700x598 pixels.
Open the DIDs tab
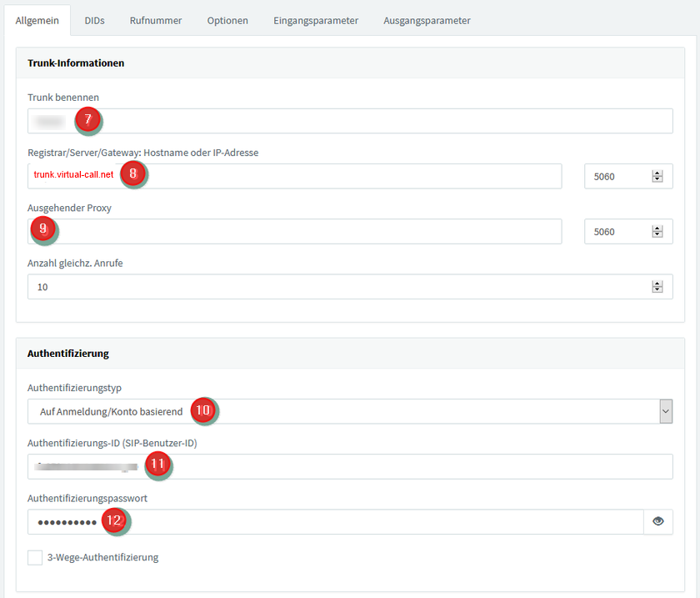(x=94, y=21)
